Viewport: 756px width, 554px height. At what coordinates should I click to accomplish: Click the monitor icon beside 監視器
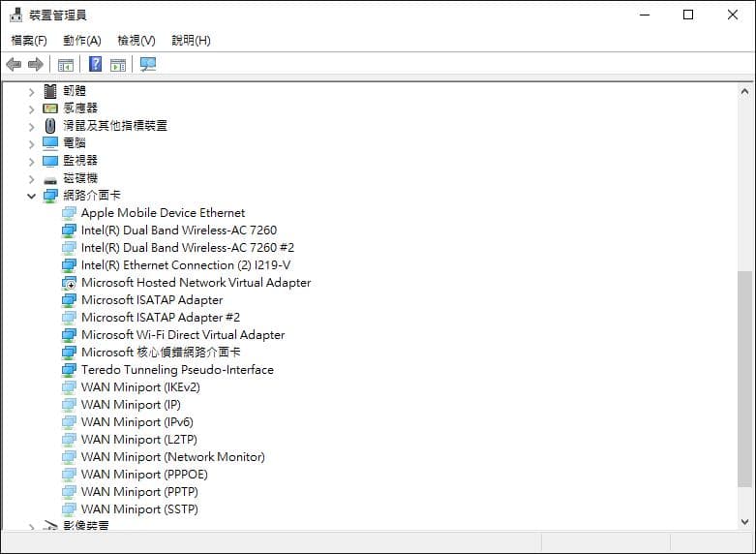point(50,161)
